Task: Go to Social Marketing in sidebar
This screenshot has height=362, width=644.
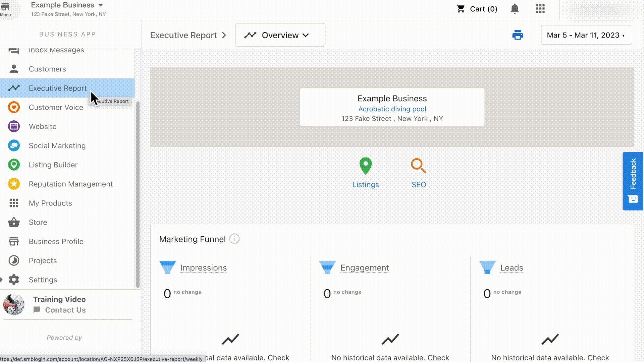Action: (x=57, y=146)
